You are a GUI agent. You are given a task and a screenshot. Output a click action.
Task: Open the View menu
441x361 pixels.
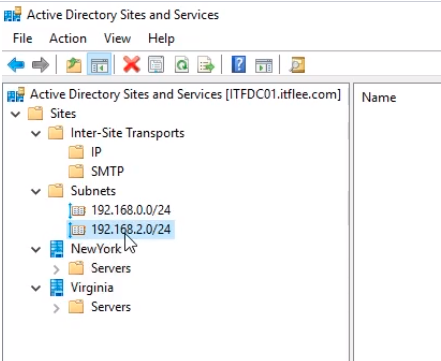tap(117, 38)
